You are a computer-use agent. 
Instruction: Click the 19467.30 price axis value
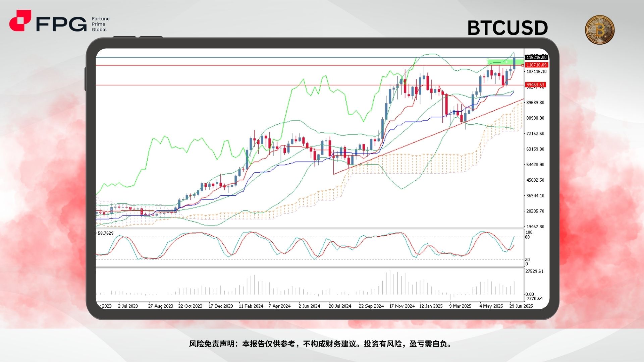535,227
